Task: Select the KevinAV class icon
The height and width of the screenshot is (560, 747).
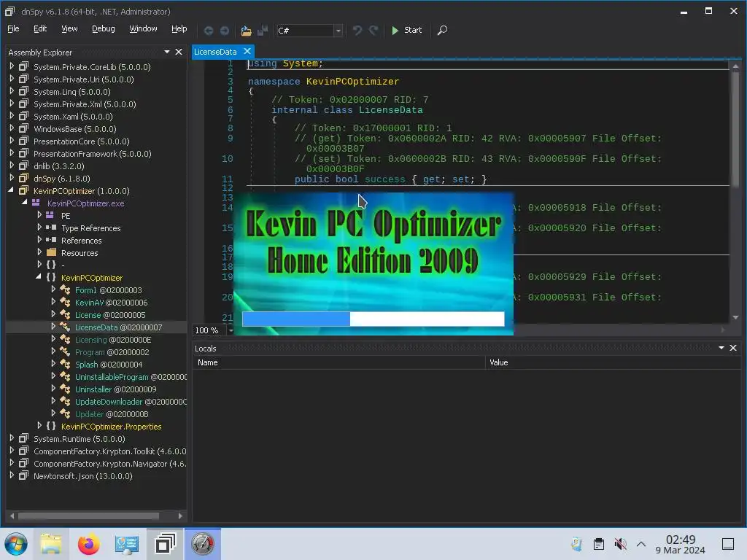Action: pos(65,302)
